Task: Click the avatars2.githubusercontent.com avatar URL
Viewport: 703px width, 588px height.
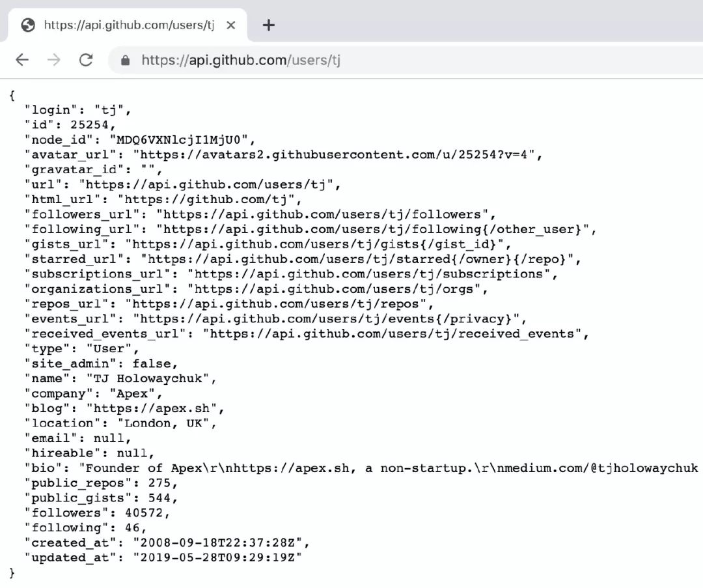Action: pos(334,155)
